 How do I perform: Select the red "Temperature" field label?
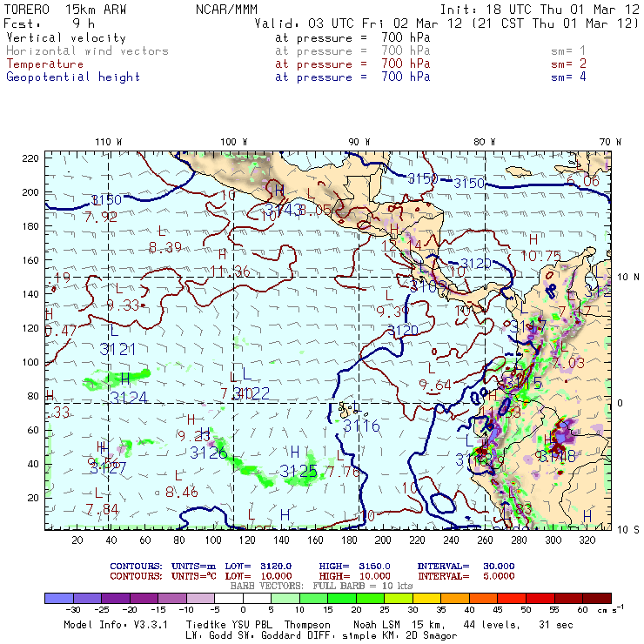44,64
